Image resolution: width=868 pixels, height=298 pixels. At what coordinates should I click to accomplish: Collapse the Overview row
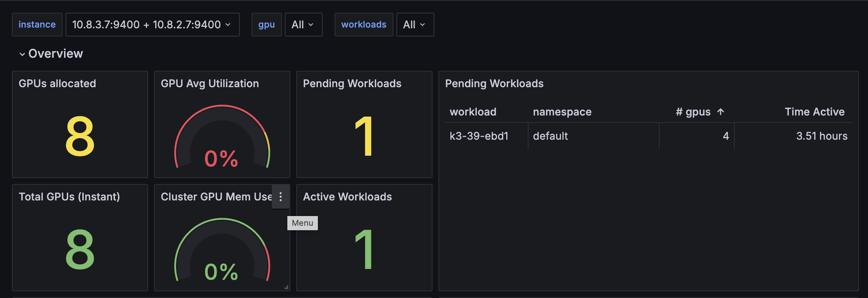pos(22,54)
